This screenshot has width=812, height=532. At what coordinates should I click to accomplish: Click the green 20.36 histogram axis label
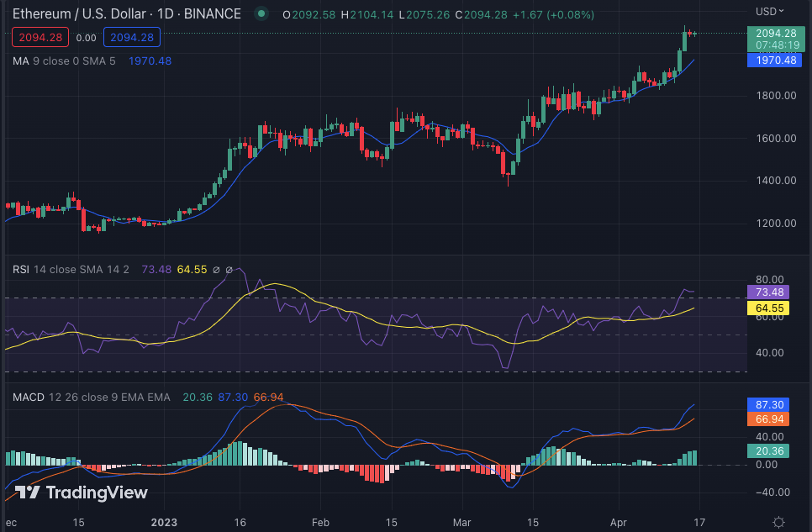click(769, 450)
